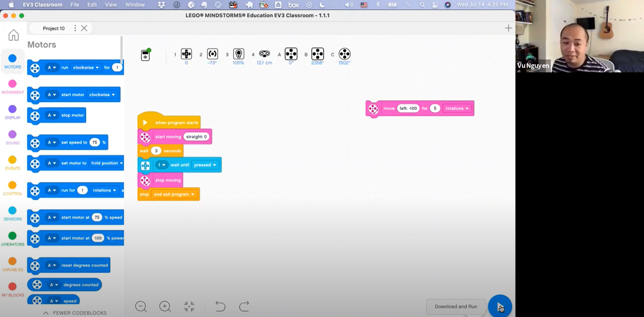Select the Control category
The width and height of the screenshot is (644, 317).
tap(12, 188)
